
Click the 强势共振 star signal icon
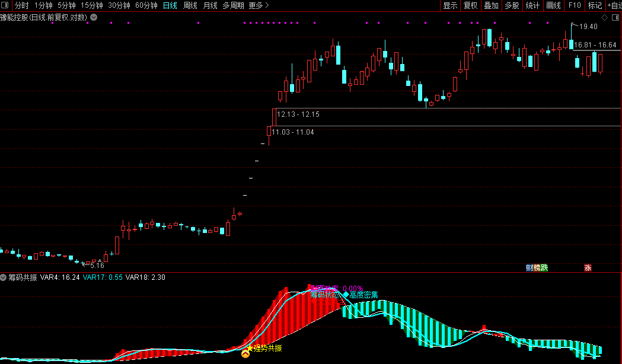(250, 348)
